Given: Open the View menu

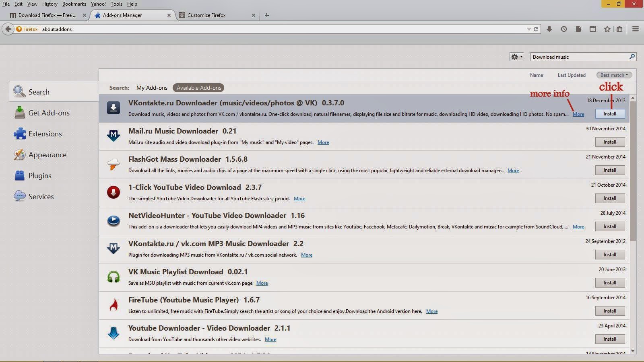Looking at the screenshot, I should pyautogui.click(x=32, y=4).
